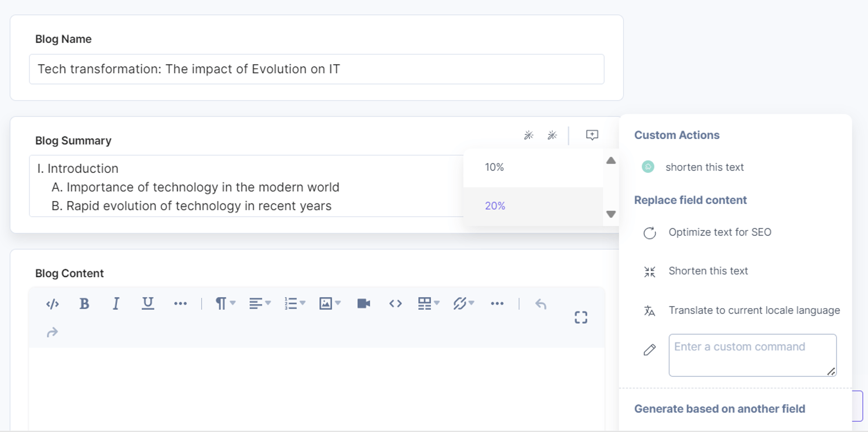Open the paragraph format dropdown
Image resolution: width=868 pixels, height=432 pixels.
click(225, 304)
